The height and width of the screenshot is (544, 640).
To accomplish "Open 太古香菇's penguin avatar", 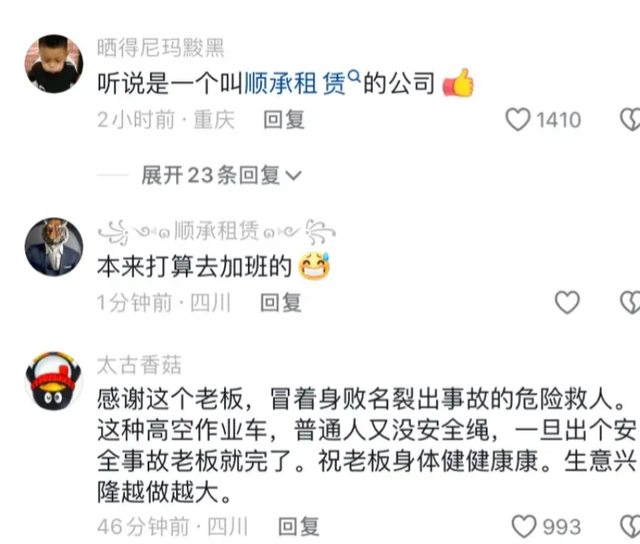I will [x=54, y=380].
